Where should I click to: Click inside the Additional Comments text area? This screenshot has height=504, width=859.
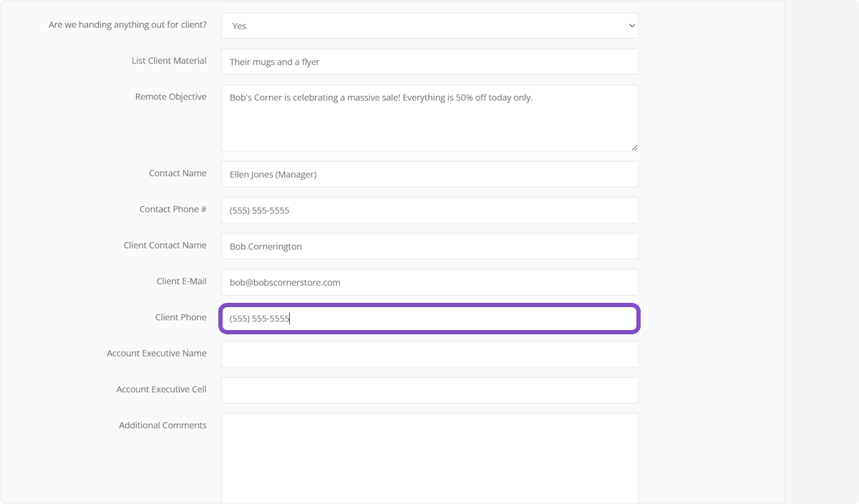coord(429,458)
